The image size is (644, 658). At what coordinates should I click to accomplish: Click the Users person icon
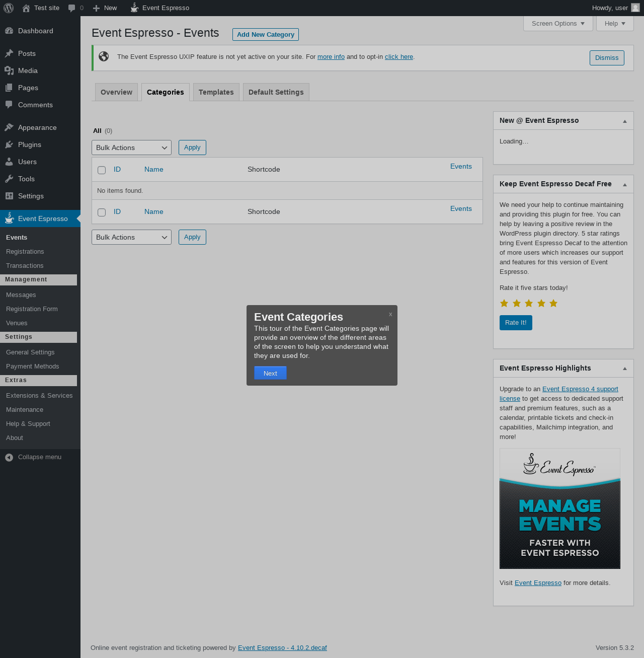(9, 162)
